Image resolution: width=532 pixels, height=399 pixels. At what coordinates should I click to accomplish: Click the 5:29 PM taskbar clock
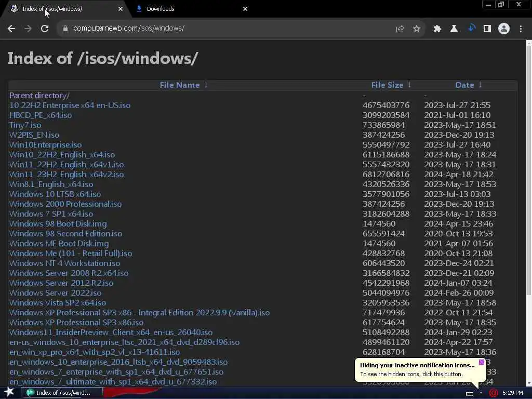[513, 393]
